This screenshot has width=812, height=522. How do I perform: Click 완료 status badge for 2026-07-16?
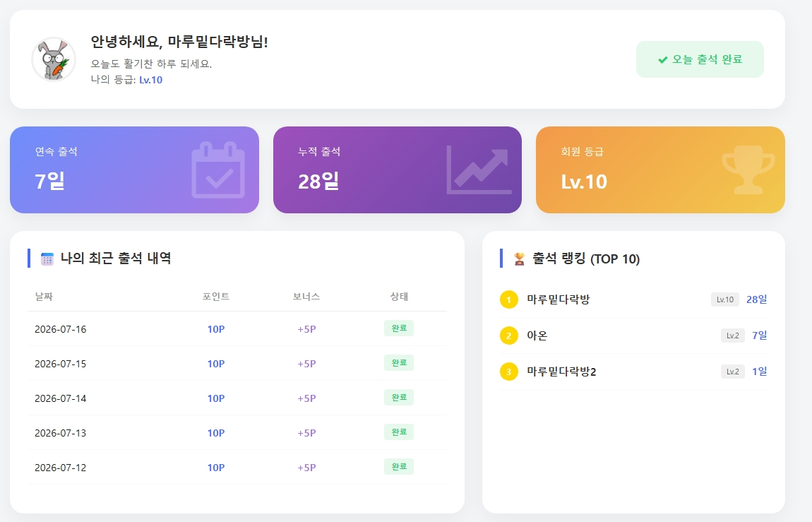(x=399, y=328)
